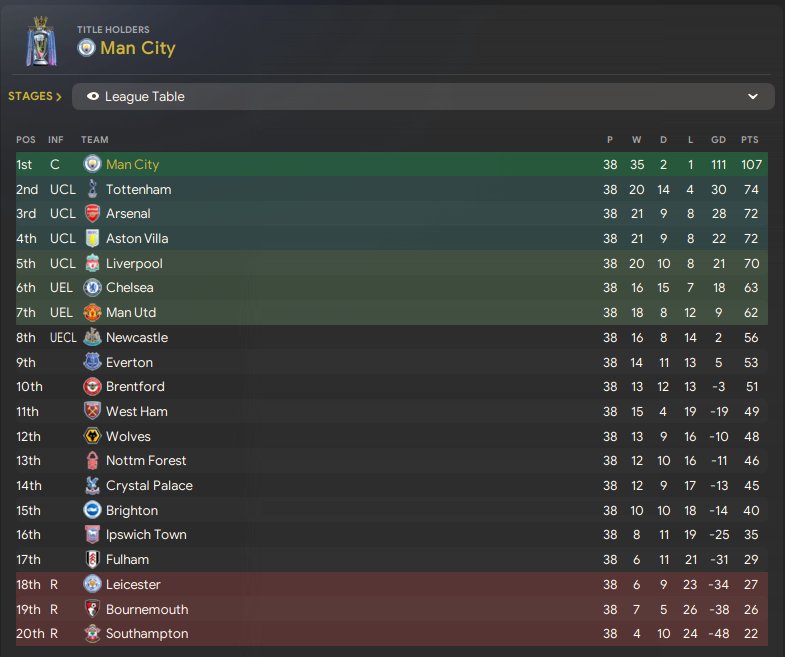Click the Liverpool club badge

[x=92, y=263]
